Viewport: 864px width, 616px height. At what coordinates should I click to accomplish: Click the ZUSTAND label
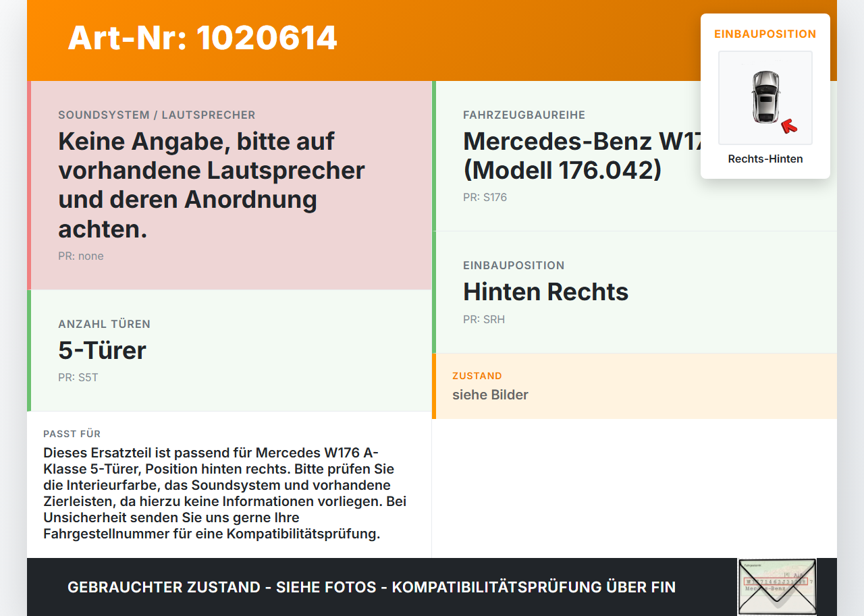click(477, 376)
